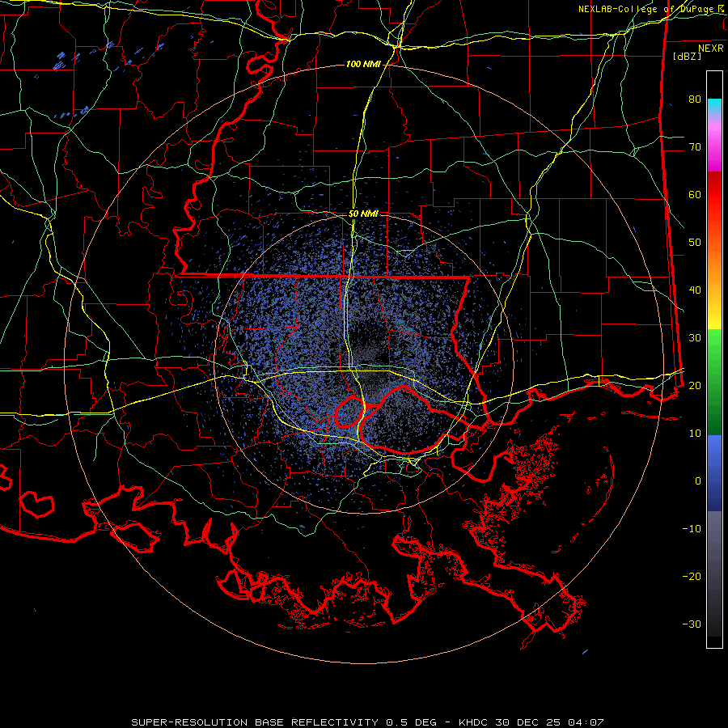728x728 pixels.
Task: Click the -10 value on the dBZ scale
Action: [x=692, y=529]
